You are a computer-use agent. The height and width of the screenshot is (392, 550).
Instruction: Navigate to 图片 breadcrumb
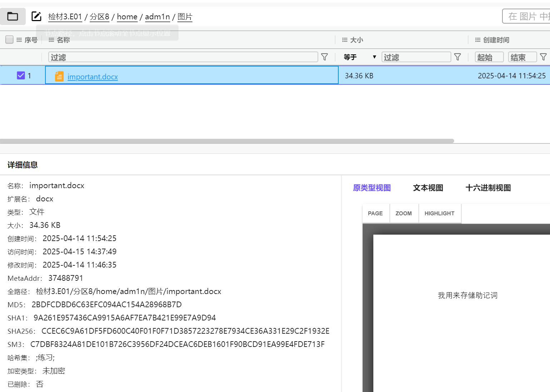(185, 16)
